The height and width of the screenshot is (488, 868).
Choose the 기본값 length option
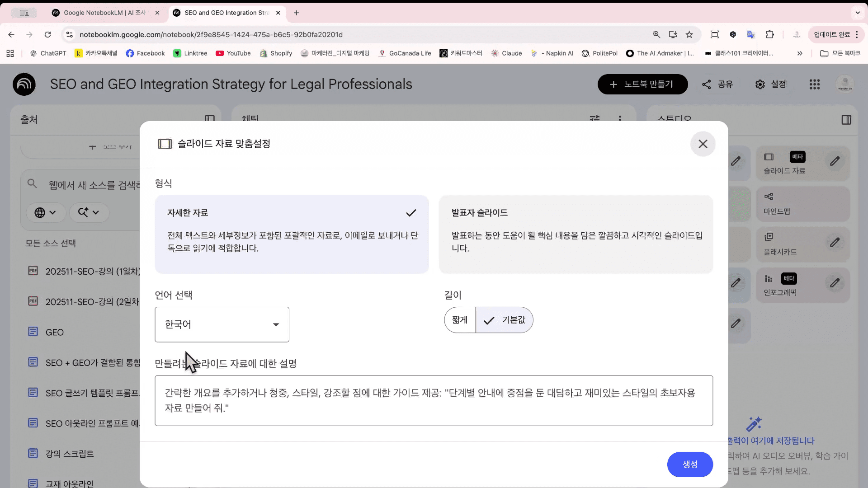[x=505, y=320]
